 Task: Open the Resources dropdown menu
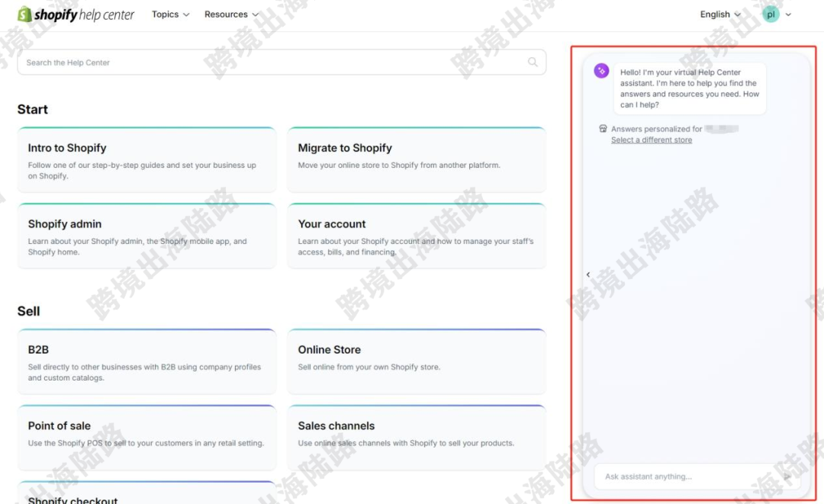point(232,14)
